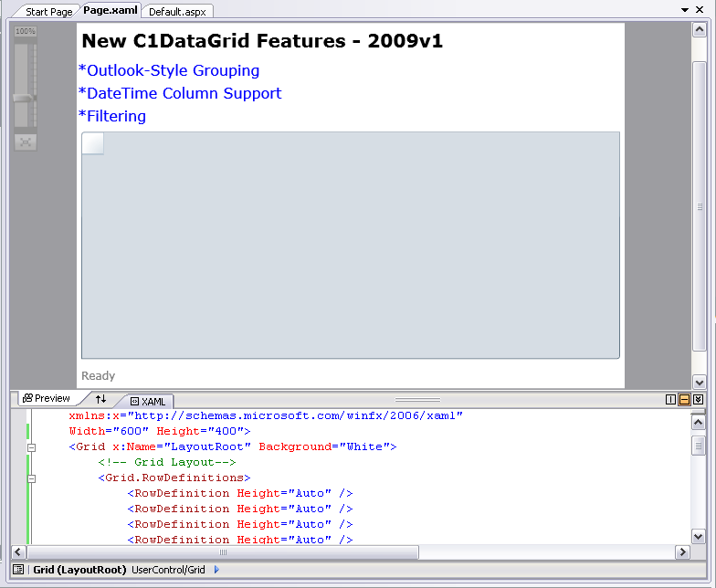Close the current document tab
Image resolution: width=716 pixels, height=588 pixels.
click(x=700, y=9)
